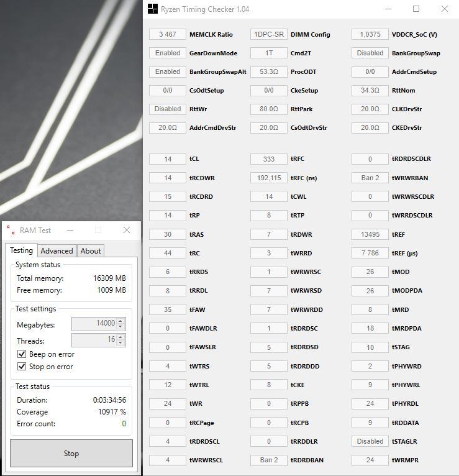Click the tFAW value 35
The image size is (459, 476).
168,309
